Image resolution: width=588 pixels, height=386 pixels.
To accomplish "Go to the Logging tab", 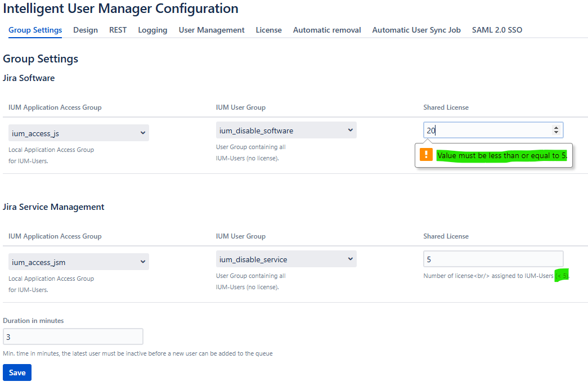I will (152, 30).
